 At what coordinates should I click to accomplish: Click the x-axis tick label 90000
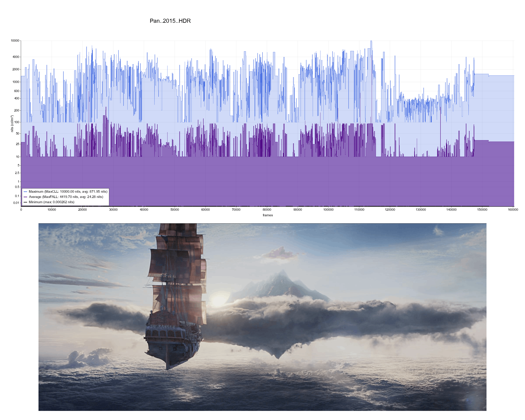[x=297, y=210]
